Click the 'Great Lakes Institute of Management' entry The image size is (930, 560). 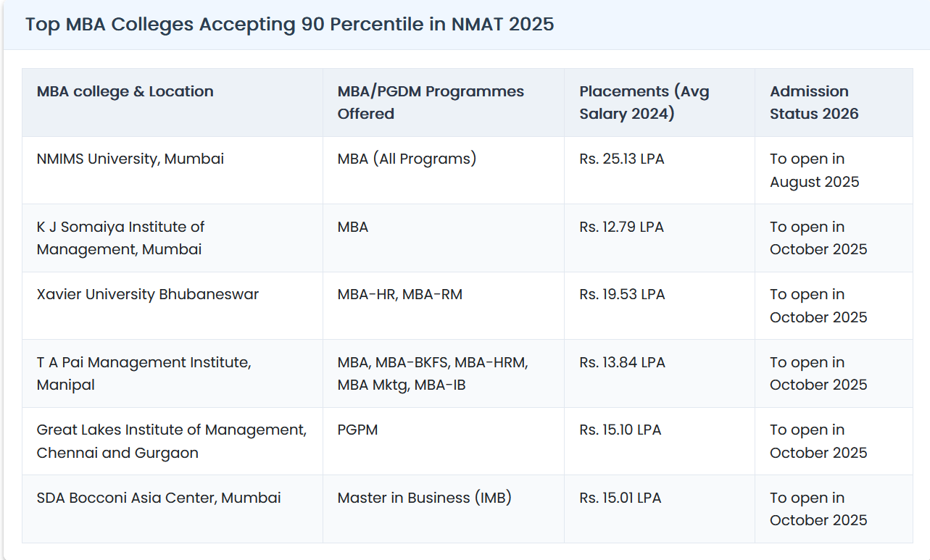171,440
